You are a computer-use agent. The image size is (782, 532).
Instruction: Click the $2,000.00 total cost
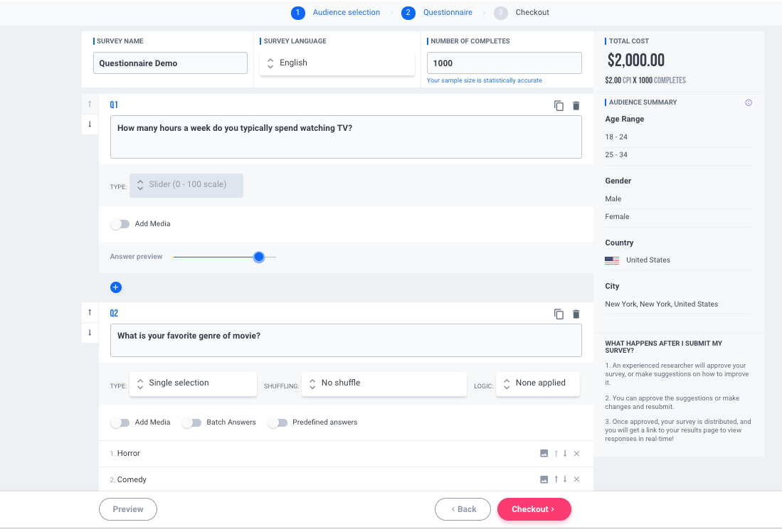coord(636,60)
